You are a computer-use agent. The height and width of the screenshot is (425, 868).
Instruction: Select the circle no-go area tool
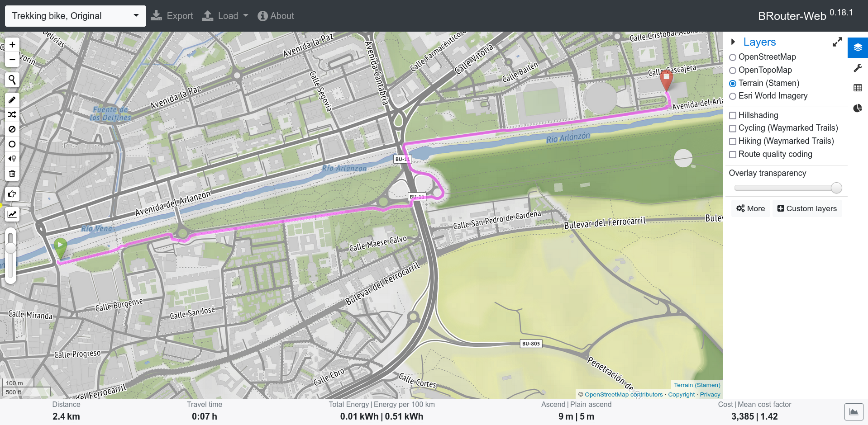12,144
